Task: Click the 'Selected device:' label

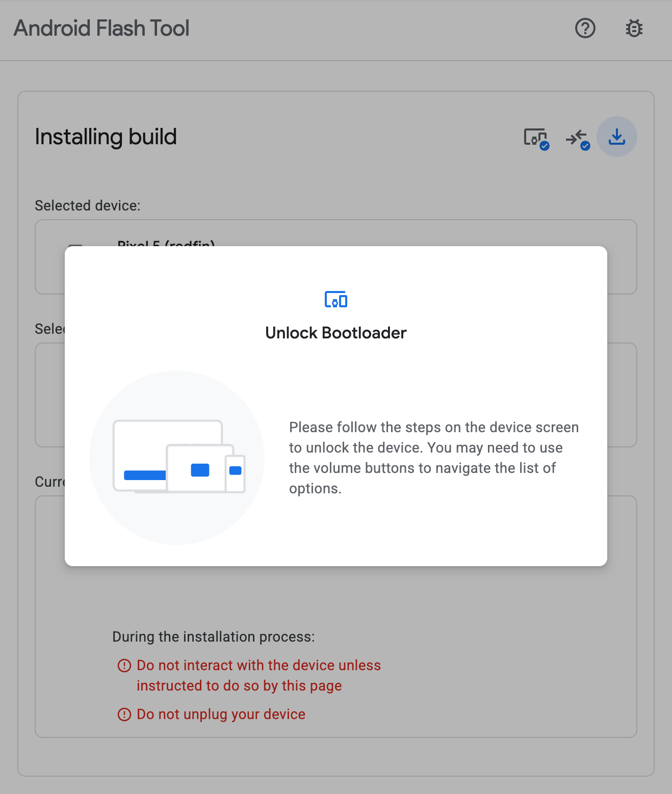Action: (87, 205)
